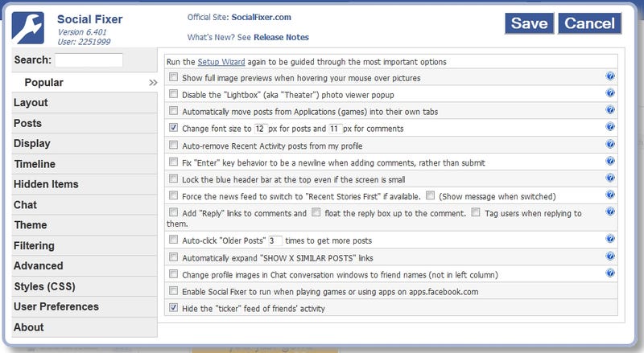Check Force news feed Recent Stories First
The width and height of the screenshot is (644, 353).
[174, 195]
